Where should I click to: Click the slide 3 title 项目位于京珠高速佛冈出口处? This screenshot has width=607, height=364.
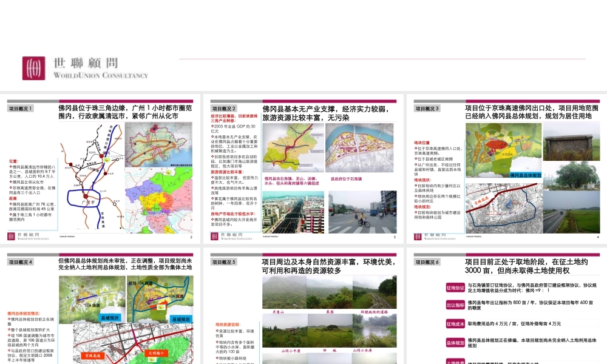pyautogui.click(x=532, y=112)
